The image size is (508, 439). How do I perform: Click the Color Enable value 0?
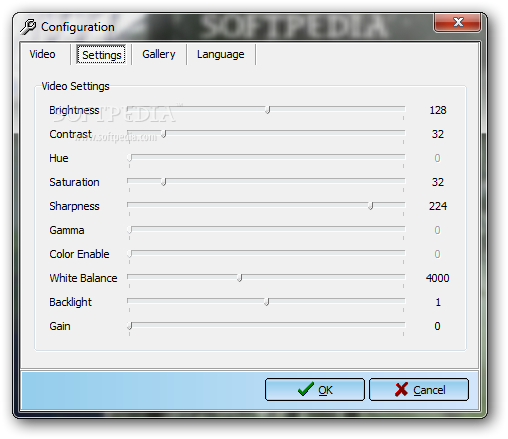(437, 254)
